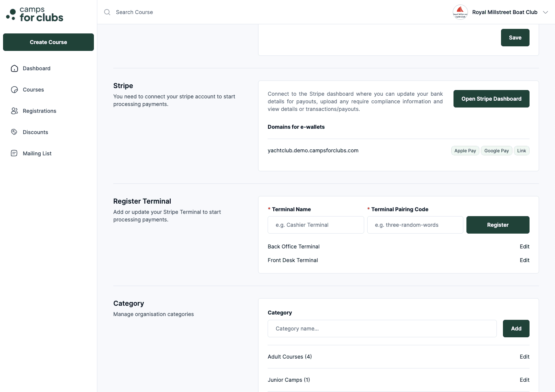Click the Create Course button
This screenshot has width=555, height=392.
tap(49, 42)
